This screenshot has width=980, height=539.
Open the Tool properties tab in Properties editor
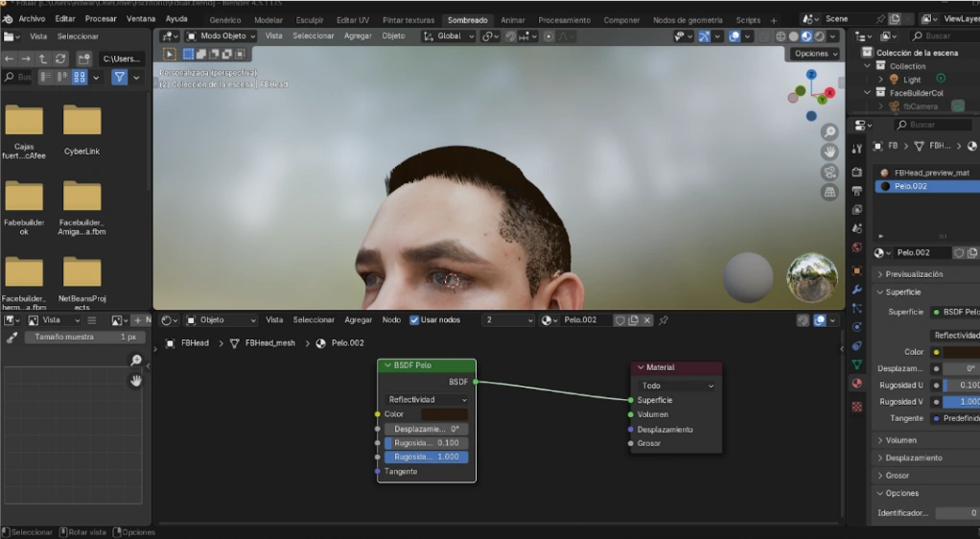(857, 149)
